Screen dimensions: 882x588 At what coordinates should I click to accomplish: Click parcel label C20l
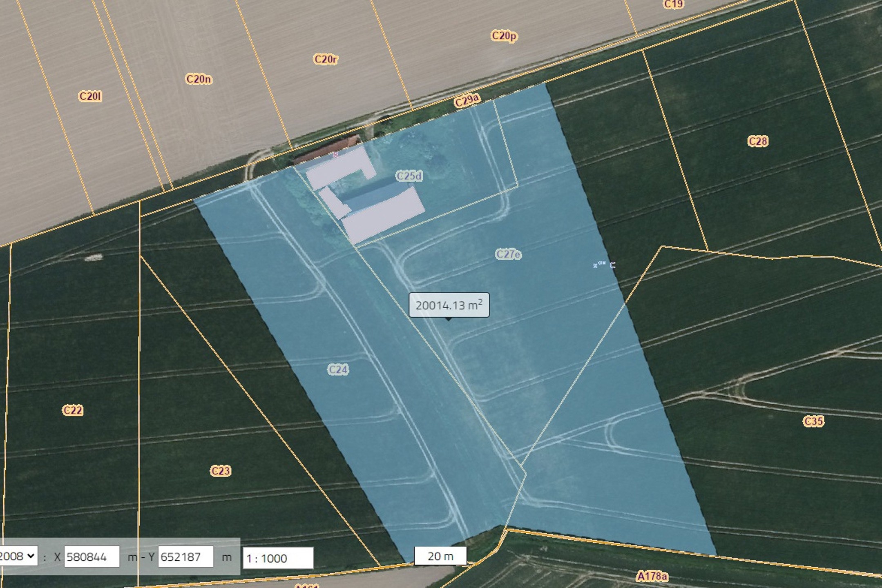[90, 96]
